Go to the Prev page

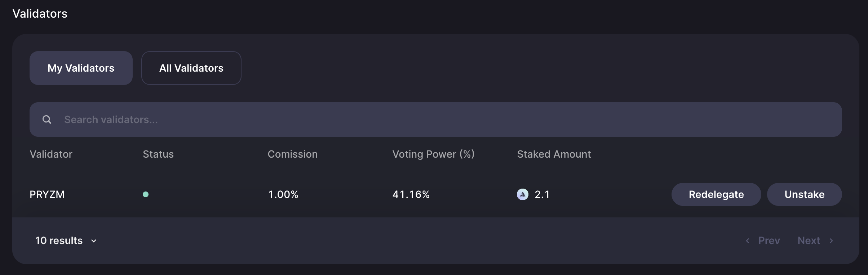pyautogui.click(x=769, y=240)
